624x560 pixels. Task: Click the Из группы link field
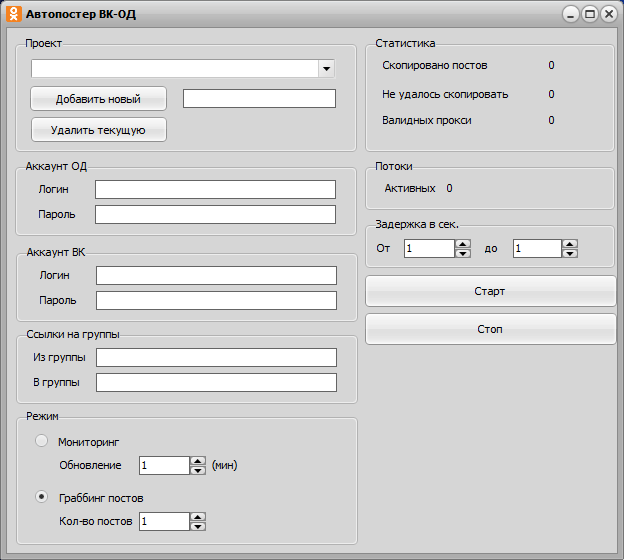pos(216,357)
